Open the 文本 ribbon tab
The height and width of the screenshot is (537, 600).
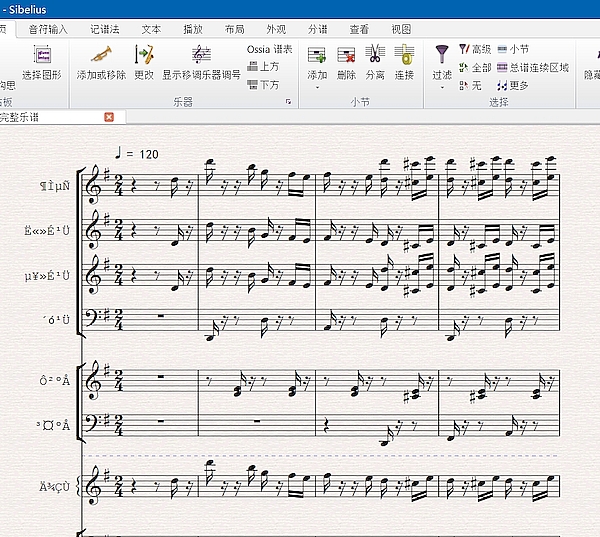tap(151, 29)
